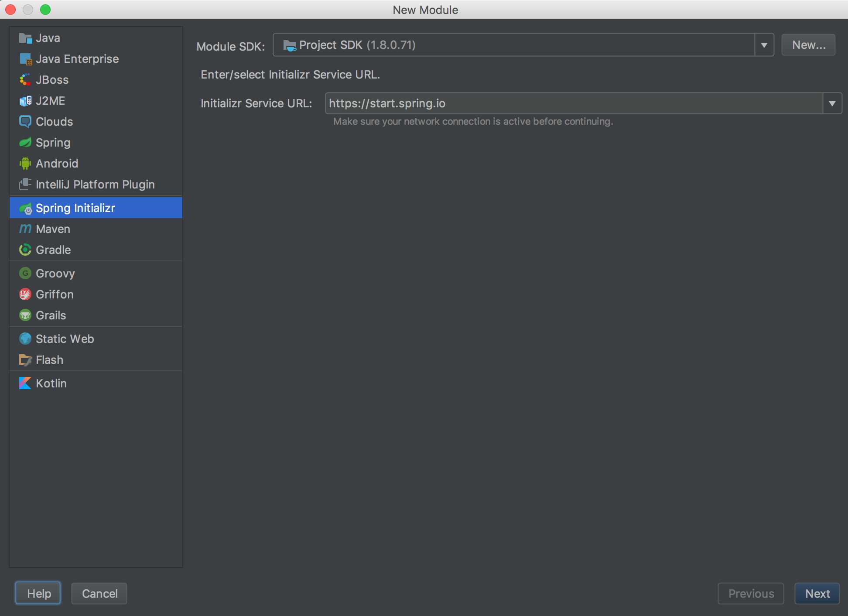Click the Android robot icon
Screen dimensions: 848x616
tap(25, 164)
